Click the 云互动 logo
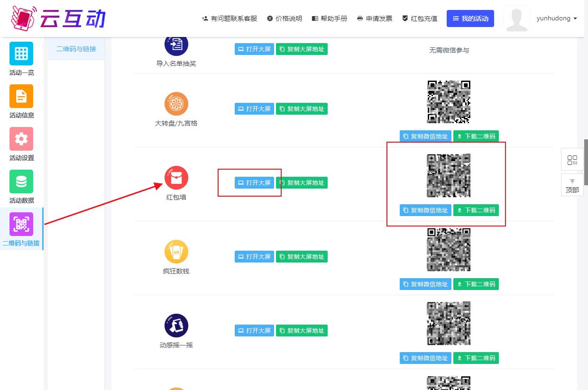Image resolution: width=588 pixels, height=390 pixels. (x=58, y=18)
